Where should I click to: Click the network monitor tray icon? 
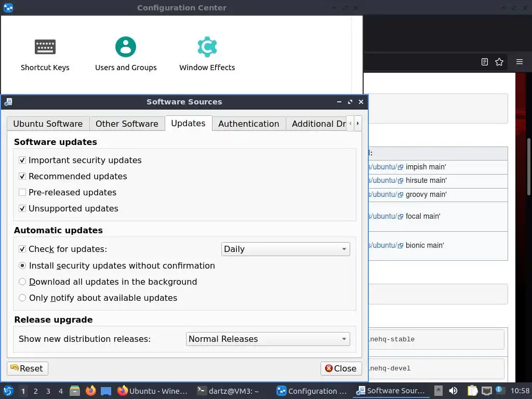click(x=487, y=391)
